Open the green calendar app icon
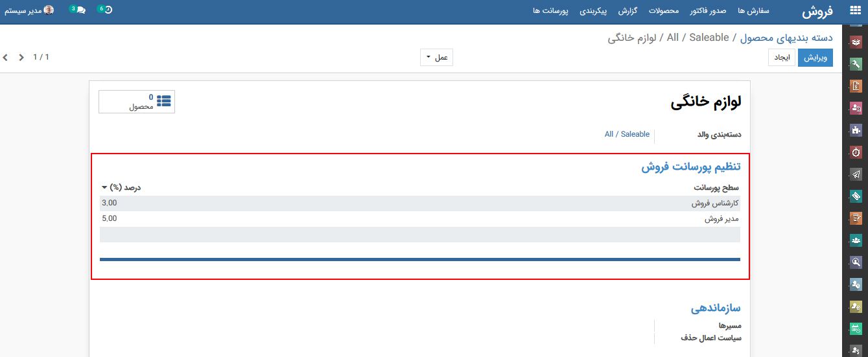The image size is (868, 357). 856,328
